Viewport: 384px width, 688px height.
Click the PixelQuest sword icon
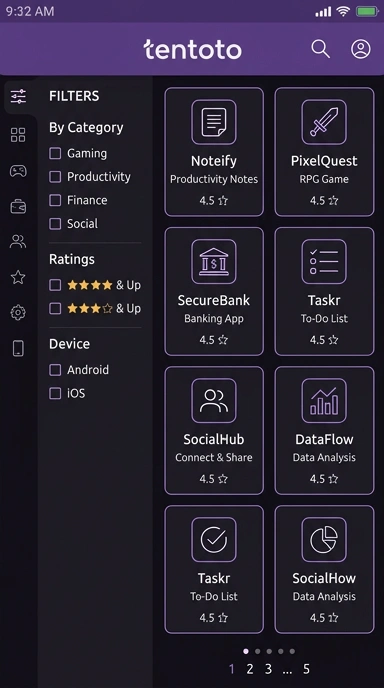(324, 122)
